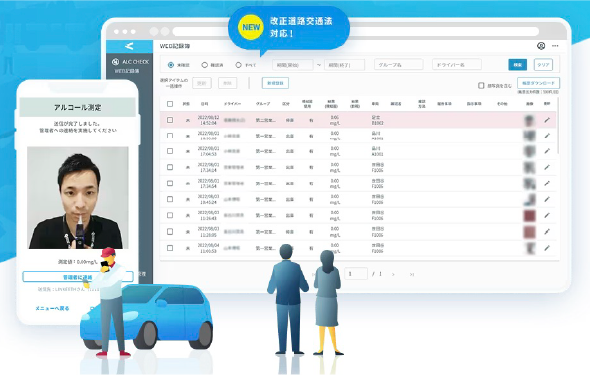Open the グループ名 filter field
Viewport: 590px width, 375px height.
(398, 65)
